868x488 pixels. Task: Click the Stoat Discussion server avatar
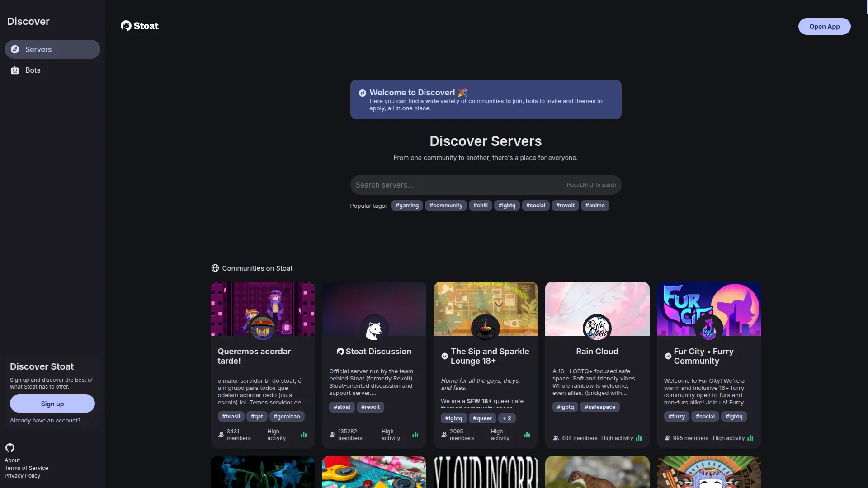tap(374, 328)
